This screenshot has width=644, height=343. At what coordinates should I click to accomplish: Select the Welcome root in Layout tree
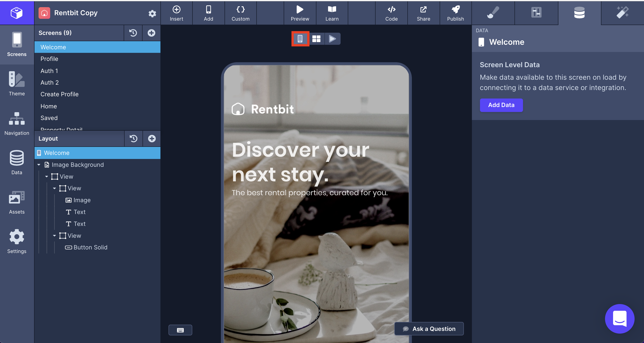[97, 153]
